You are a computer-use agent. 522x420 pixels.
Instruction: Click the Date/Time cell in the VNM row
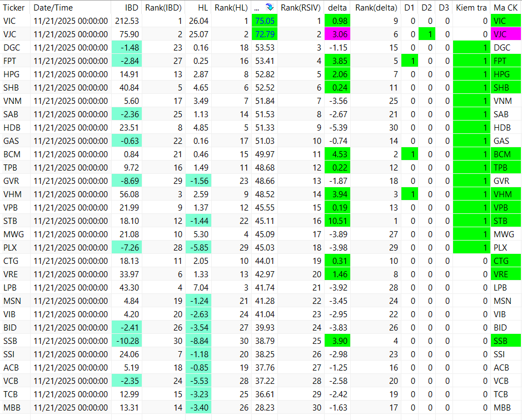[x=71, y=101]
